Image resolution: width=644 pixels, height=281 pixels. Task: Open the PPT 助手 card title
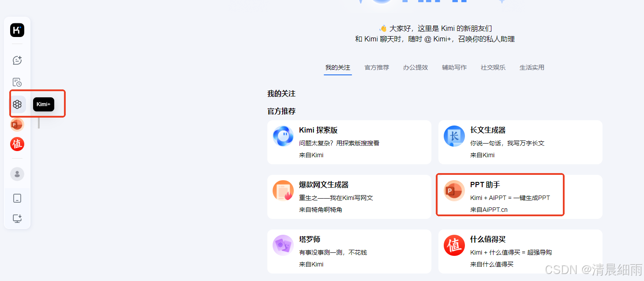click(485, 185)
